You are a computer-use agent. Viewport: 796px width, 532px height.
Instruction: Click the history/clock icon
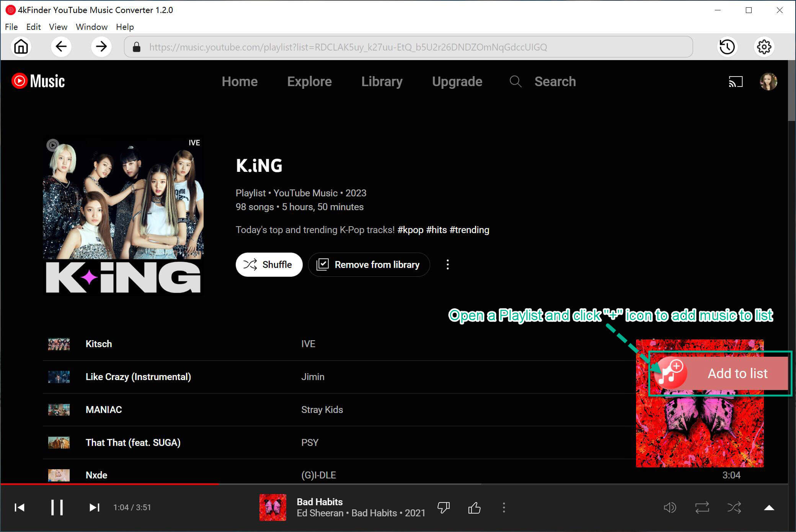click(727, 47)
